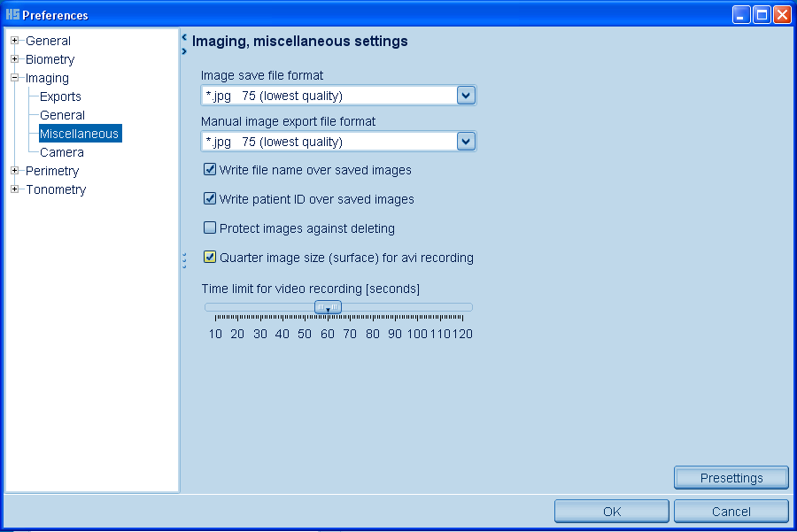This screenshot has height=532, width=797.
Task: Toggle Quarter image size for avi recording
Action: coord(210,258)
